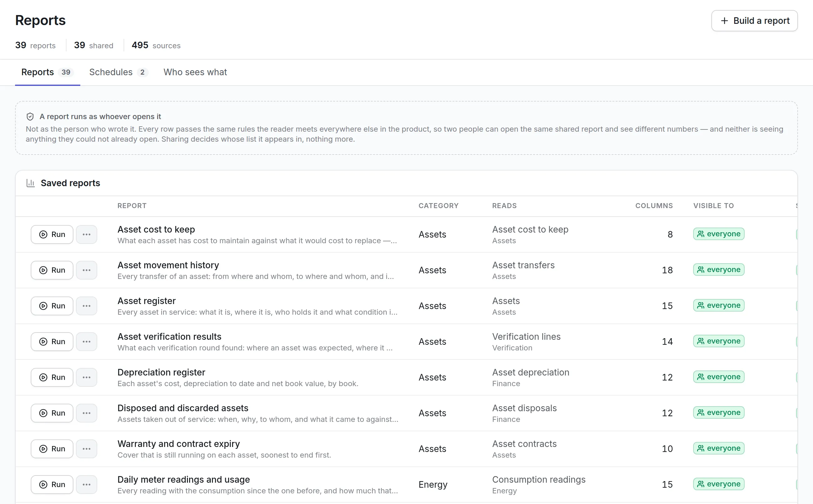The image size is (813, 504).
Task: Run the Warranty and contract expiry report
Action: pyautogui.click(x=52, y=448)
